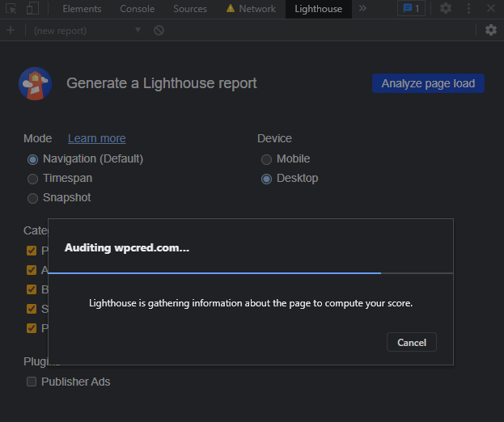Click the Lighthouse logo
The width and height of the screenshot is (504, 422).
click(x=36, y=83)
